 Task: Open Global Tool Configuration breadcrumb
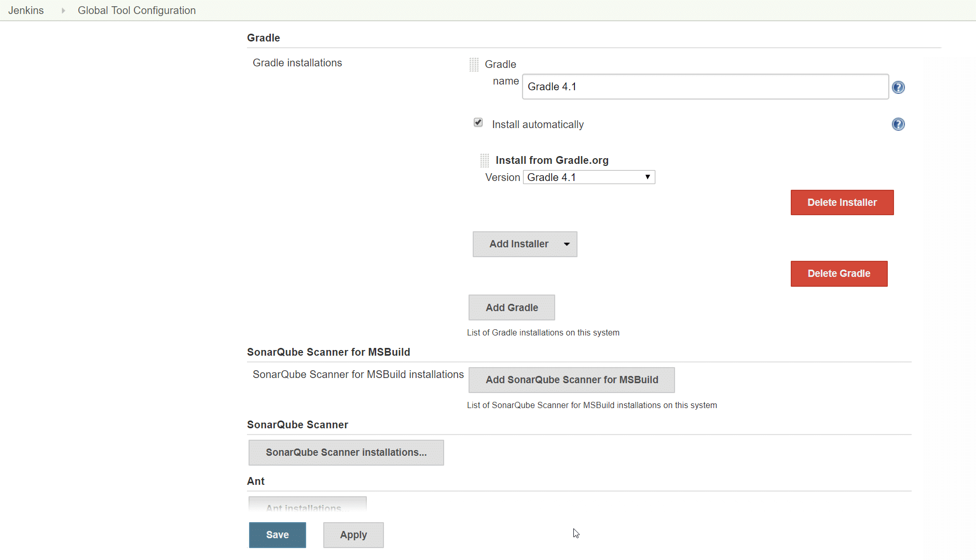(136, 10)
